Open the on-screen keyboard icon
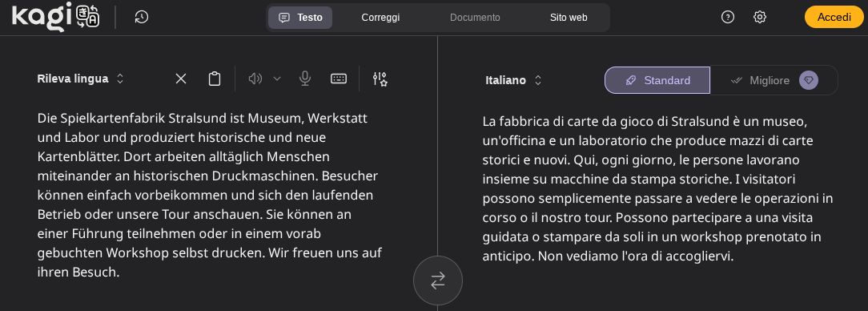 338,79
